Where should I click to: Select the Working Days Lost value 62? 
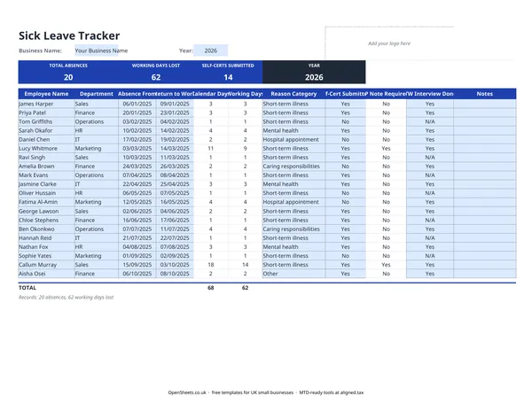pos(156,77)
